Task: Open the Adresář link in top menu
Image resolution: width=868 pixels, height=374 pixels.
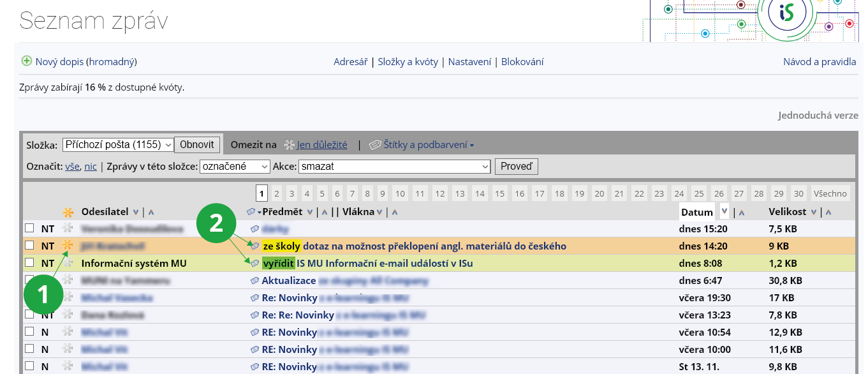Action: point(350,62)
